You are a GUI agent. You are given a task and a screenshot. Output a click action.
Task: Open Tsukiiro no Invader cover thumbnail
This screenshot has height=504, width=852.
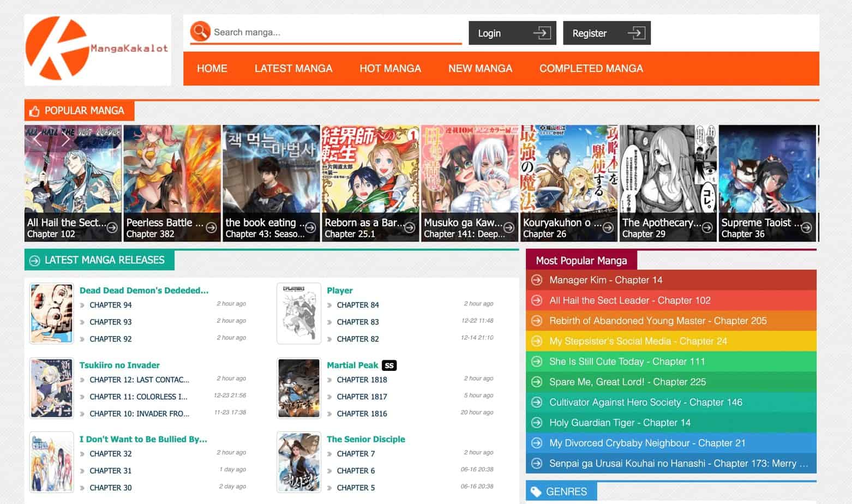pos(51,388)
